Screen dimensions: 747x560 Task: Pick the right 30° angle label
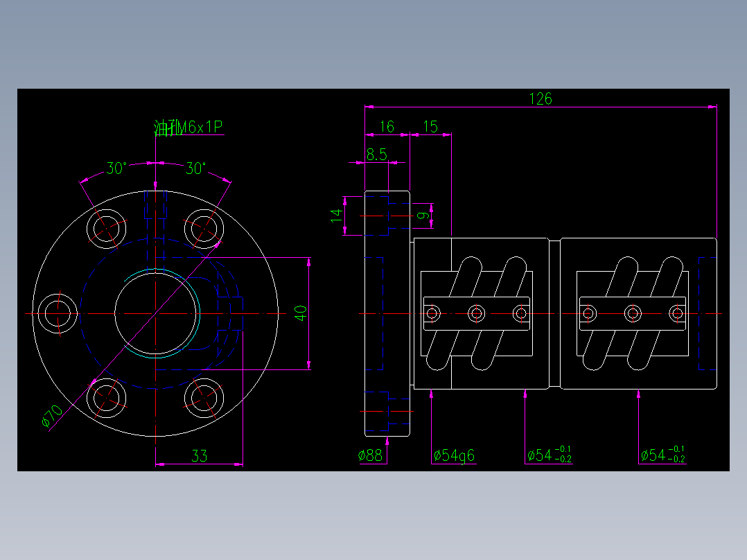click(x=196, y=168)
